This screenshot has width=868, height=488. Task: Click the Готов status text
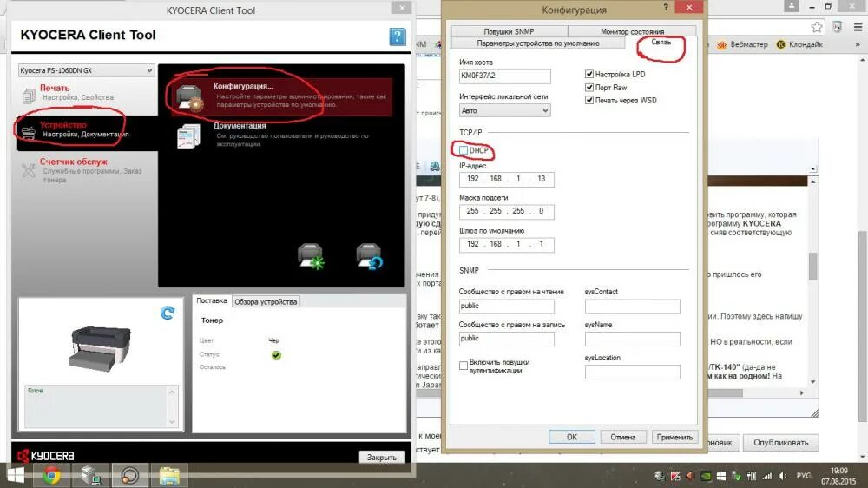pyautogui.click(x=36, y=391)
